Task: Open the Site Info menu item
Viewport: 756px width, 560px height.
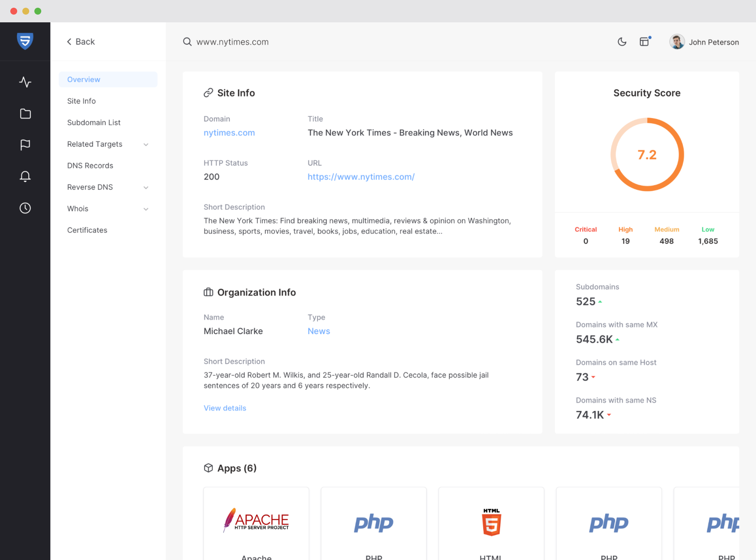Action: pyautogui.click(x=81, y=101)
